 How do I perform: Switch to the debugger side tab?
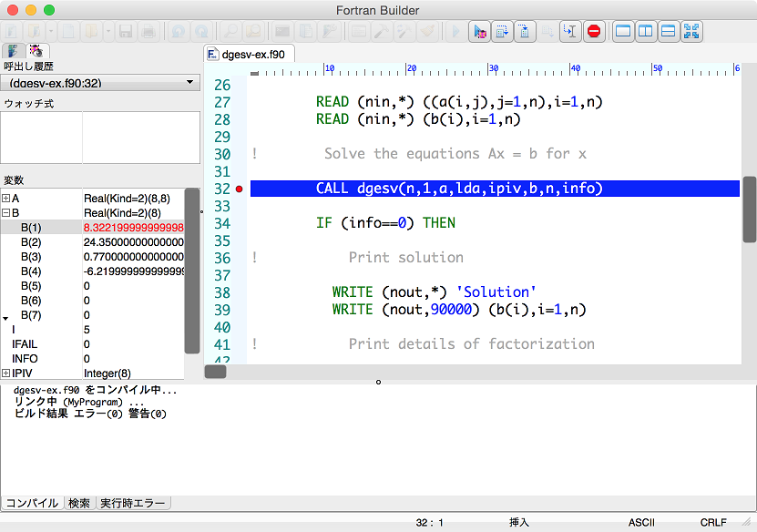tap(36, 51)
